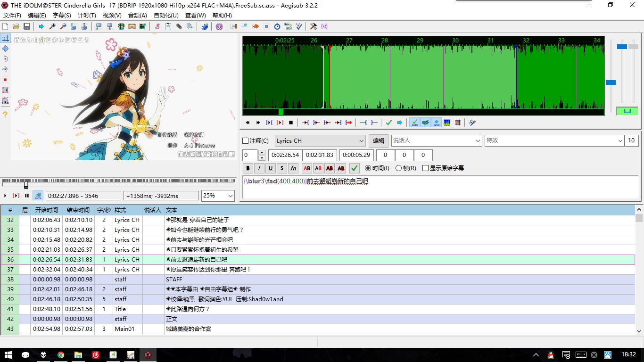Increase layer number with up stepper

click(x=262, y=153)
